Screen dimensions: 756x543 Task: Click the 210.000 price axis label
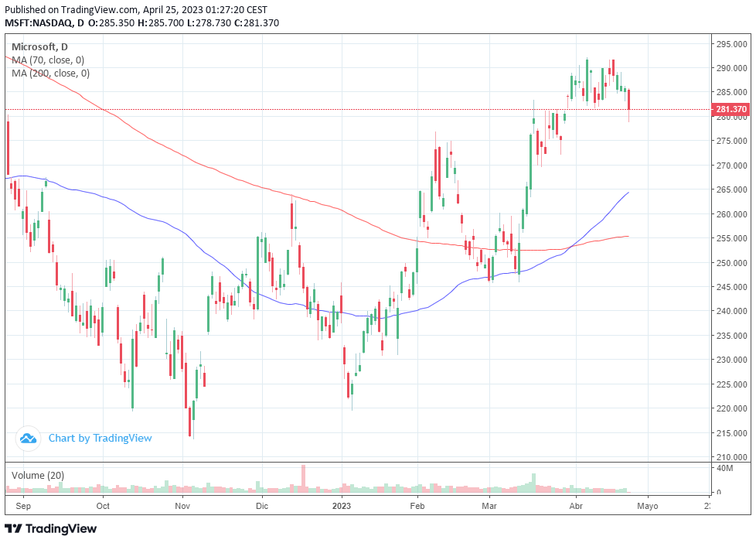coord(731,457)
